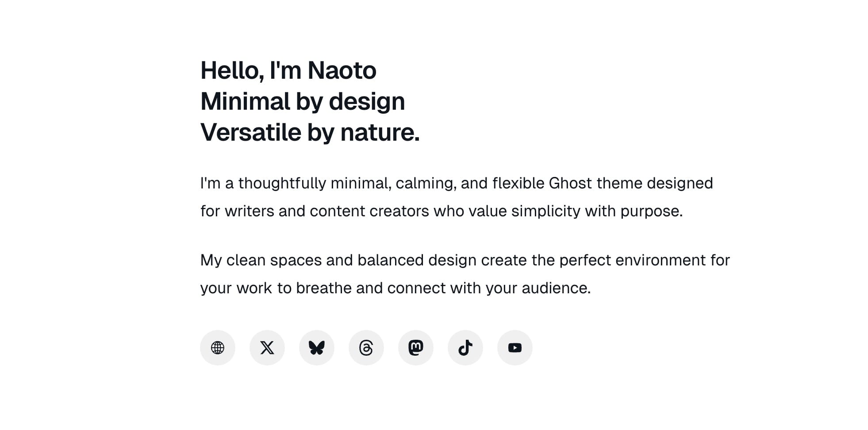Open the TikTok social icon

click(465, 348)
